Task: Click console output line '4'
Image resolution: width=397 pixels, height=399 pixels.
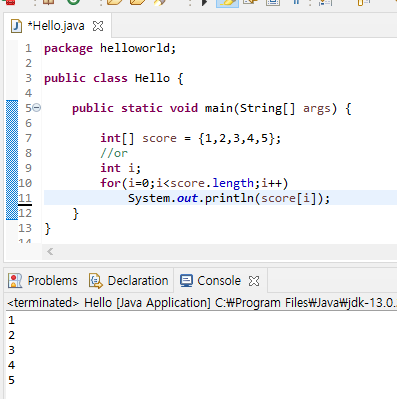Action: click(x=11, y=365)
